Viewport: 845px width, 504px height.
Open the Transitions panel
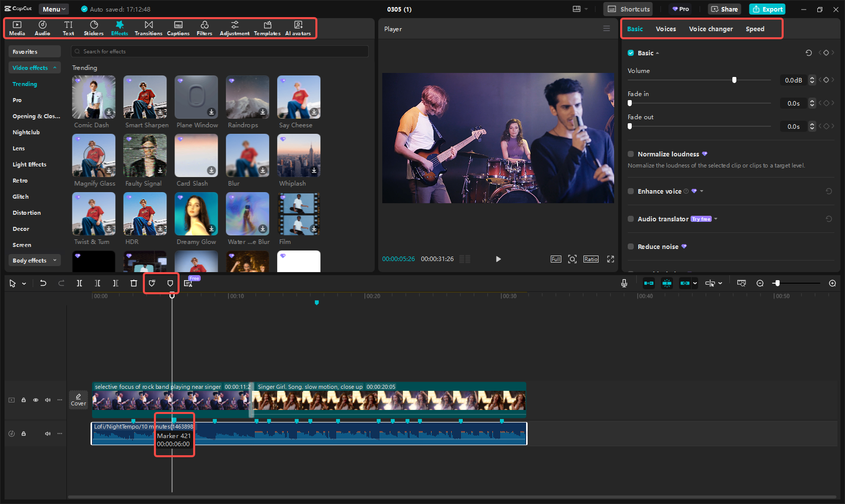coord(148,28)
